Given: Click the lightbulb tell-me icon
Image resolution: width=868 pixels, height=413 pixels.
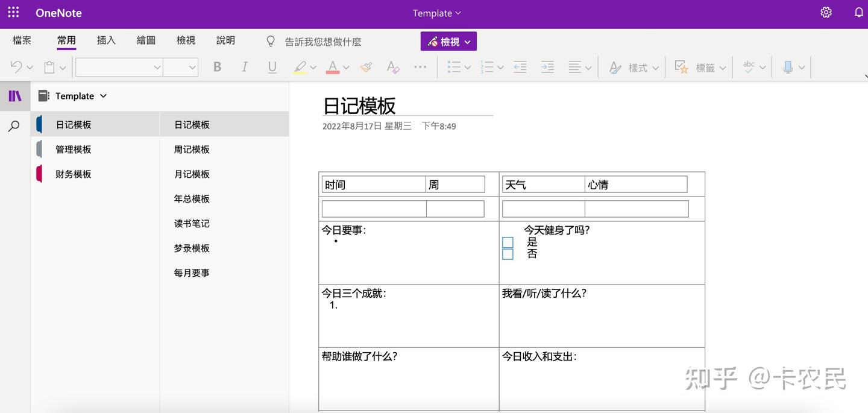Looking at the screenshot, I should point(271,41).
